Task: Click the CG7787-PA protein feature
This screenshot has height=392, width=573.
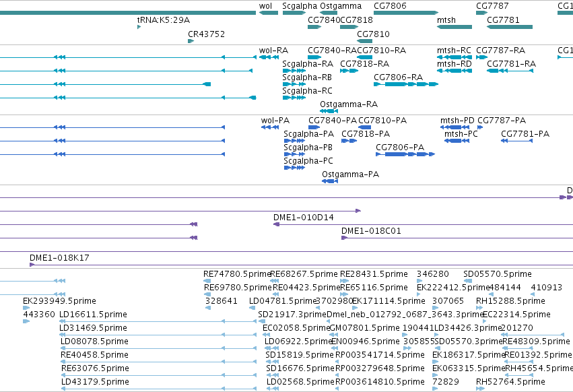Action: click(480, 127)
